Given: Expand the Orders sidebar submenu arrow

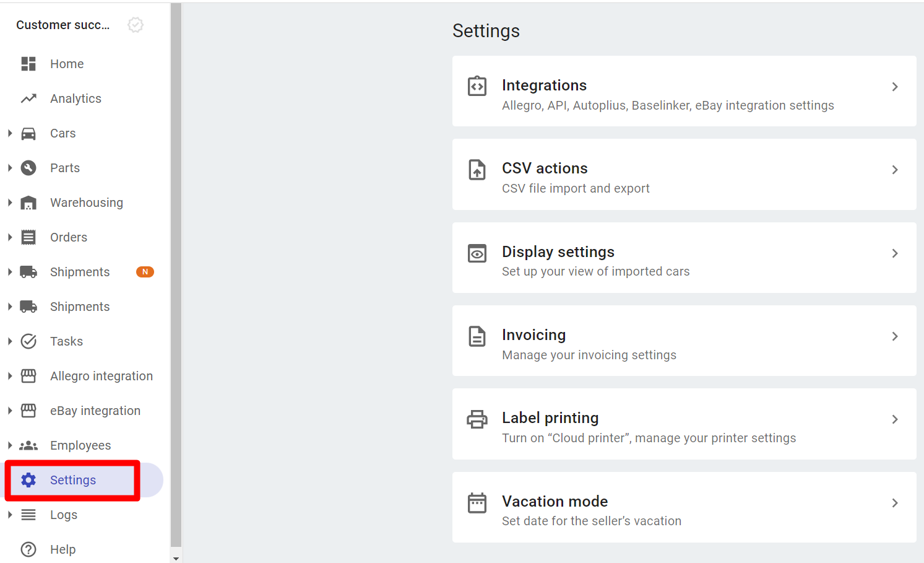Looking at the screenshot, I should (x=10, y=237).
